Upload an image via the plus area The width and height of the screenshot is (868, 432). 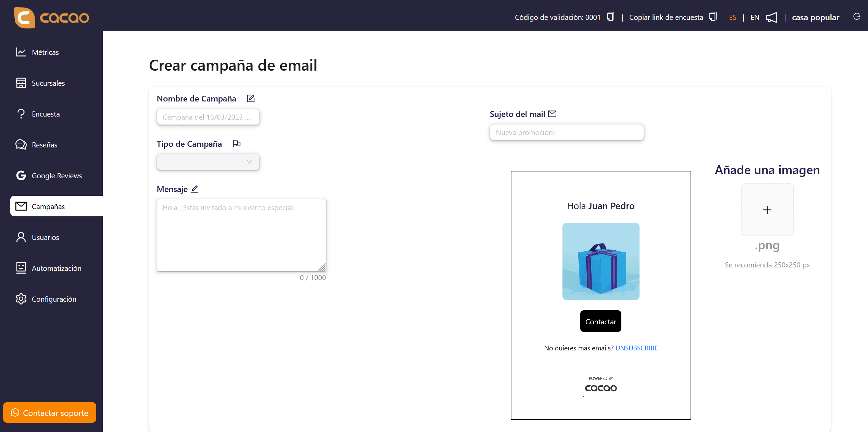767,210
